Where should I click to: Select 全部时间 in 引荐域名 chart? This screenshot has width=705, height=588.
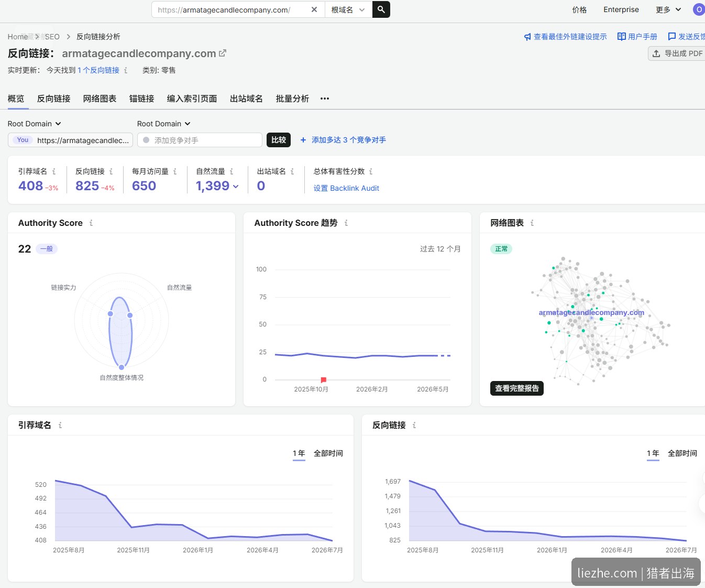tap(328, 453)
